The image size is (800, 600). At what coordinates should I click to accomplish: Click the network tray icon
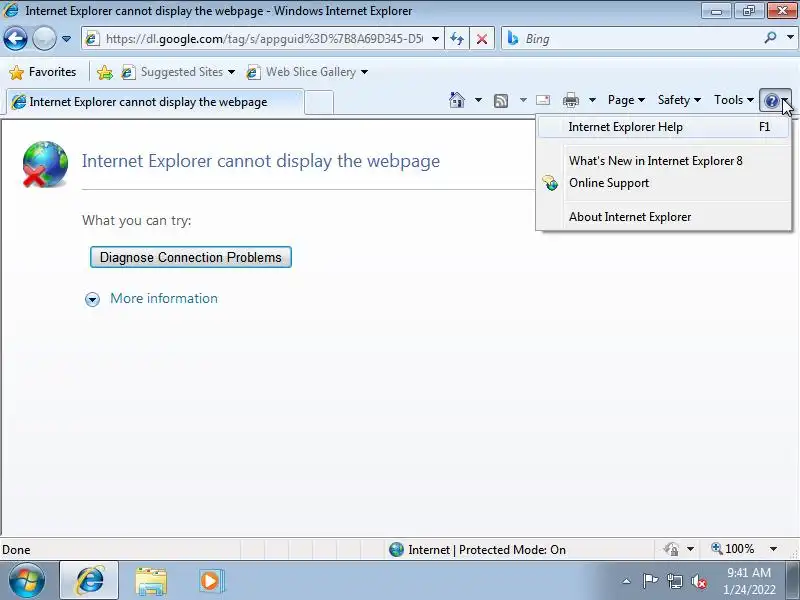point(674,581)
